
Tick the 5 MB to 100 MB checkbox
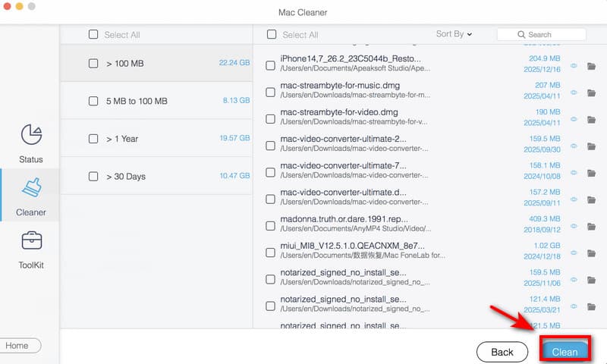pyautogui.click(x=93, y=101)
